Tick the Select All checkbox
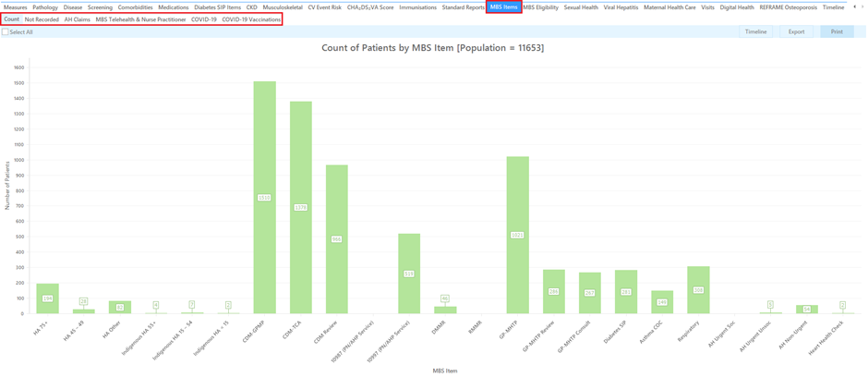The height and width of the screenshot is (377, 868). point(6,31)
